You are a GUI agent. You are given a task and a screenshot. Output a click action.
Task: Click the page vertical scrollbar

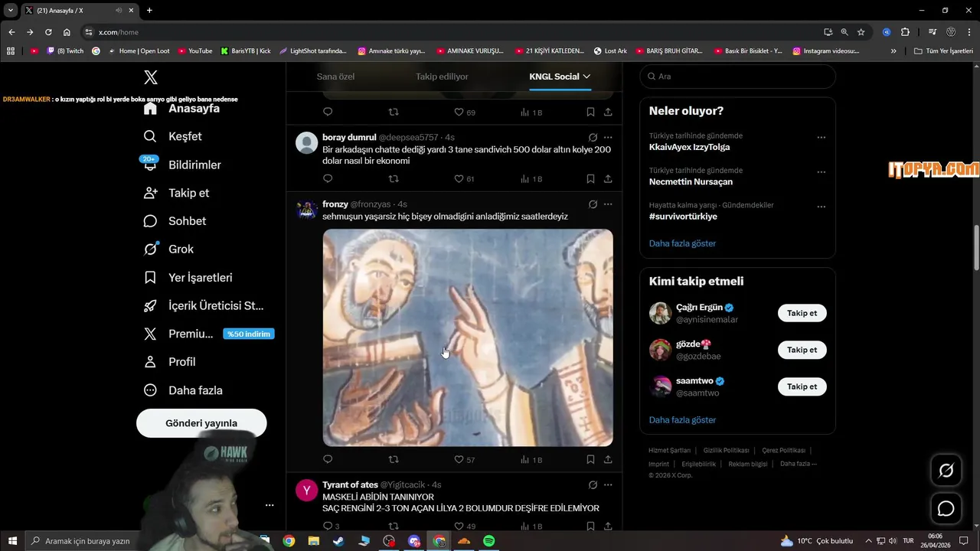[976, 248]
